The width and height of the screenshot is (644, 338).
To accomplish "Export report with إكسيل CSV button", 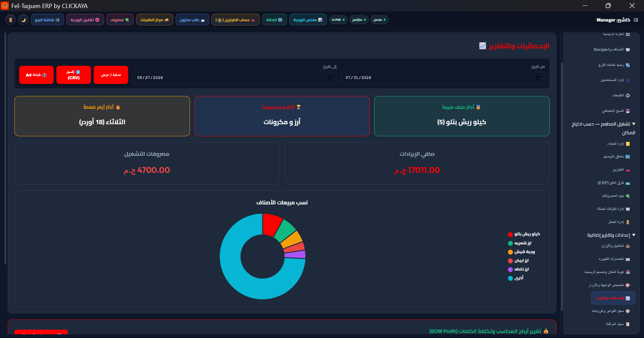I will 73,75.
